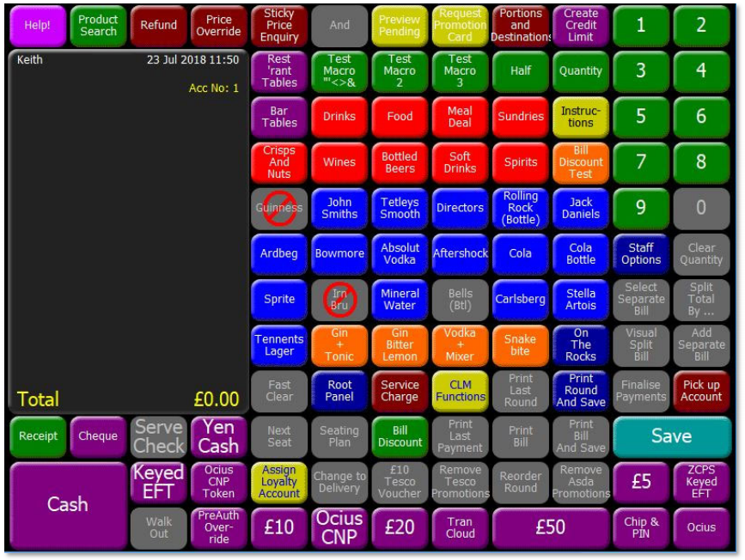The height and width of the screenshot is (560, 745).
Task: Tap the Ocius CNP button
Action: [x=339, y=527]
